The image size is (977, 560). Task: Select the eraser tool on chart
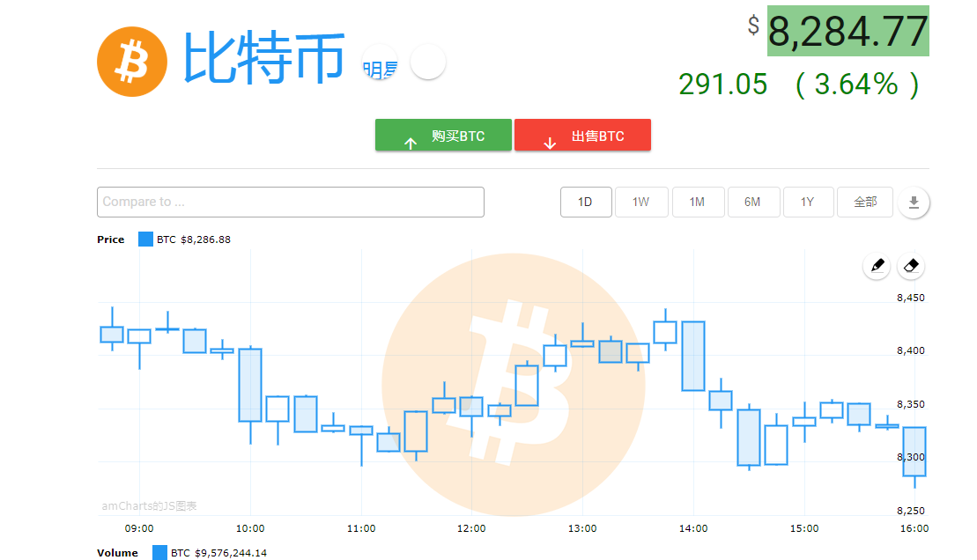[911, 266]
